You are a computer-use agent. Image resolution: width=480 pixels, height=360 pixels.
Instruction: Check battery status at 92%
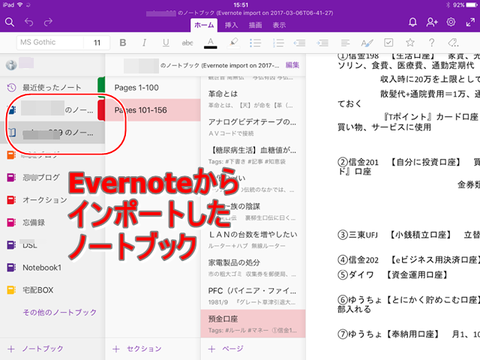pyautogui.click(x=466, y=5)
